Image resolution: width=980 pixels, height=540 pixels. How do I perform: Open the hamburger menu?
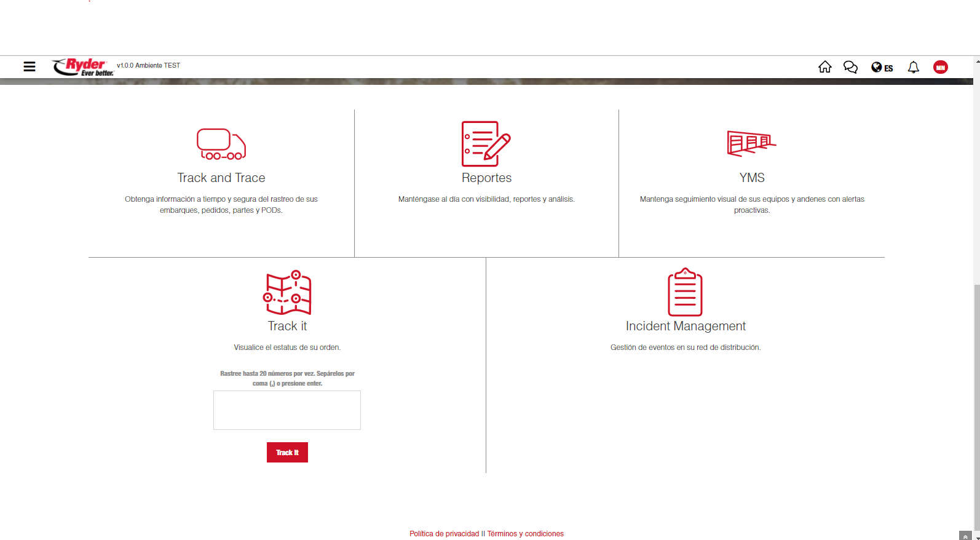click(30, 66)
